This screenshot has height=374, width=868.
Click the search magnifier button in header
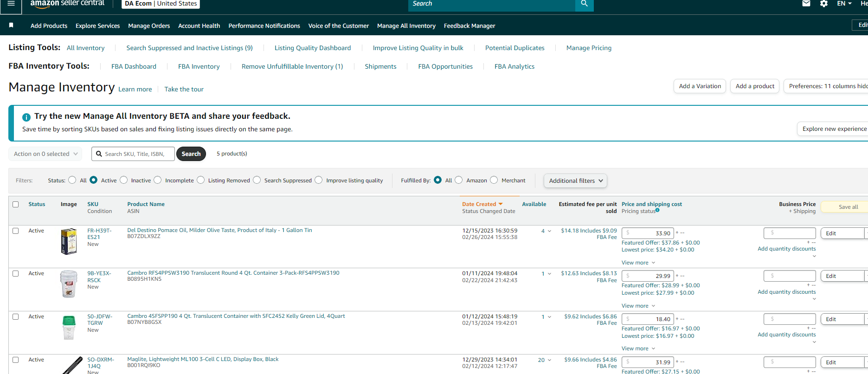584,4
